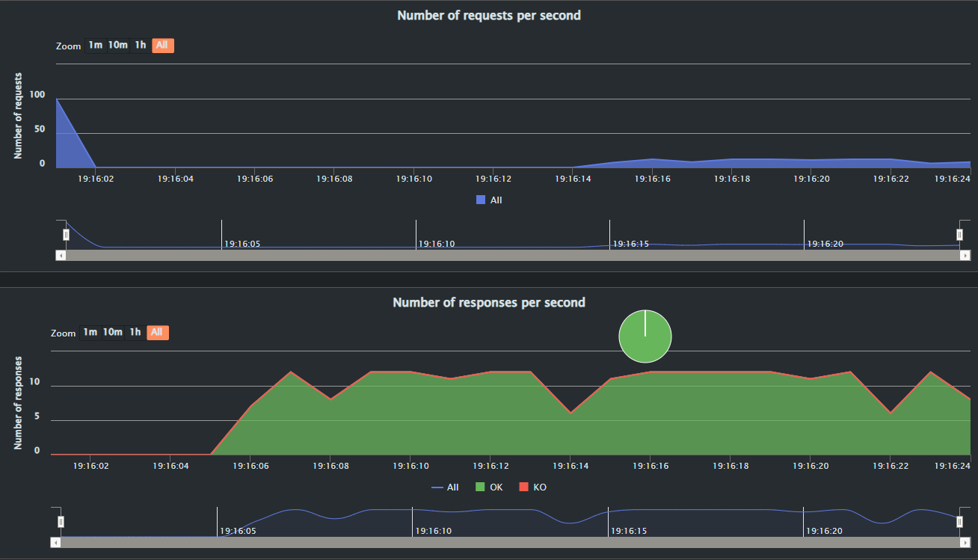This screenshot has width=978, height=560.
Task: Set responses chart zoom to 10m
Action: (x=113, y=333)
